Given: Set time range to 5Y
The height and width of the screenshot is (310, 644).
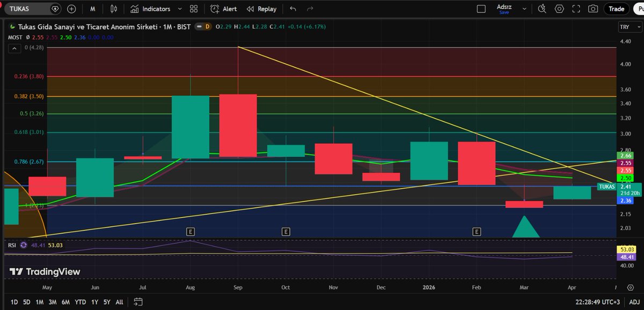Looking at the screenshot, I should click(107, 301).
